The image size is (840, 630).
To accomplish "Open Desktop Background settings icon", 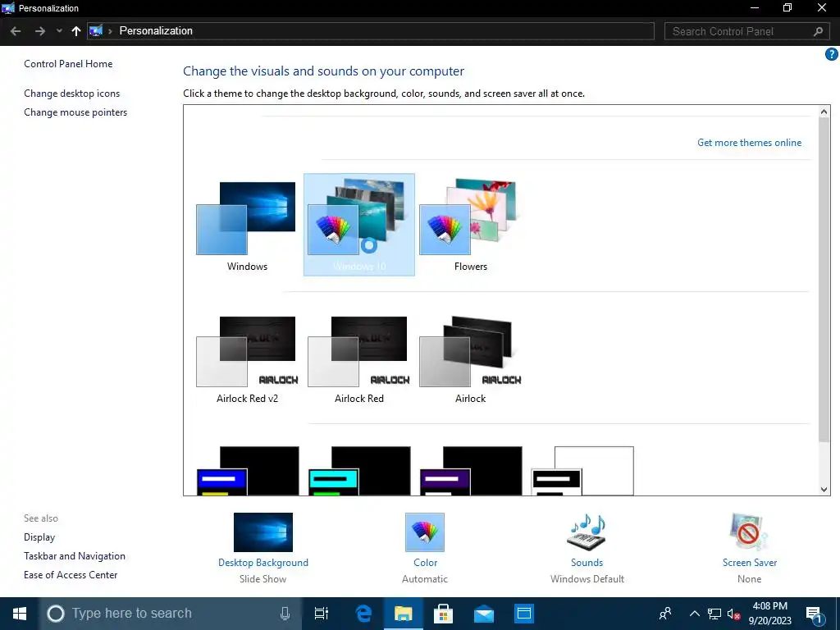I will (263, 532).
